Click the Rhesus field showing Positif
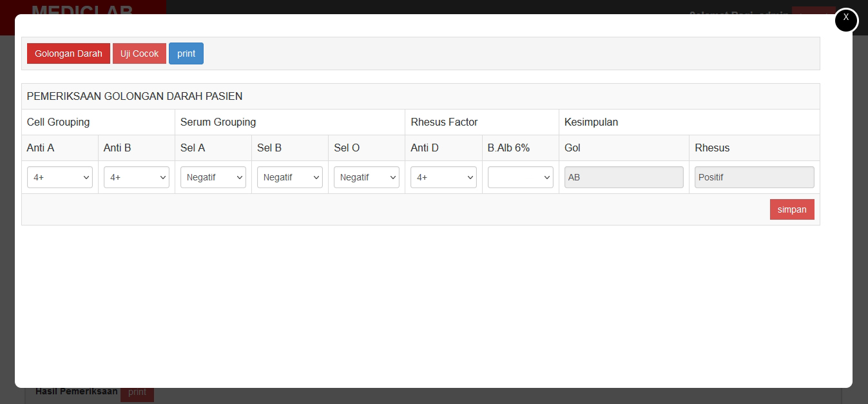The width and height of the screenshot is (868, 404). [754, 177]
